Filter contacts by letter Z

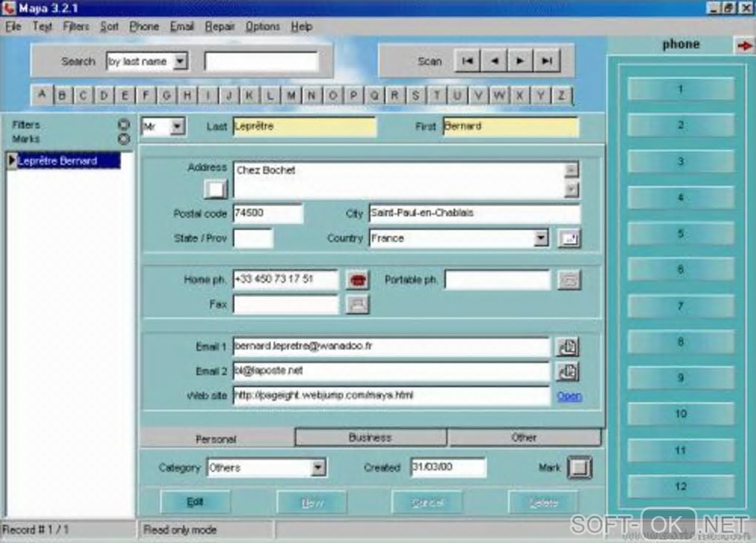click(561, 95)
